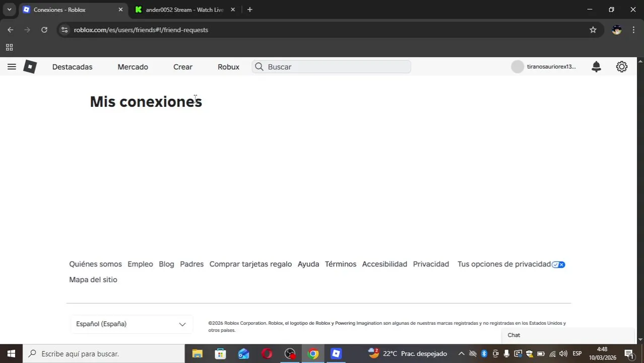Open Comprar tarjetas regalo link
The height and width of the screenshot is (363, 644).
pos(250,264)
